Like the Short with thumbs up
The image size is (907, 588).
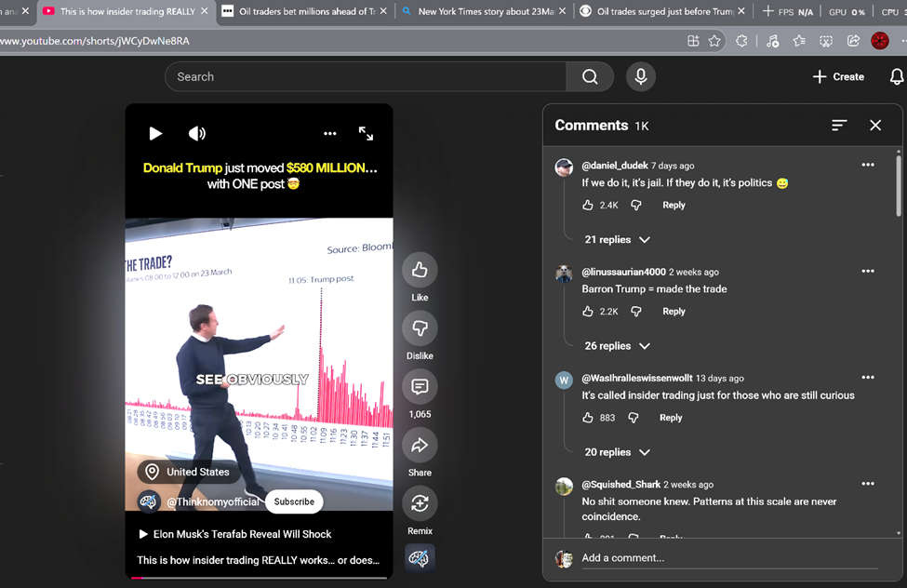[x=420, y=270]
